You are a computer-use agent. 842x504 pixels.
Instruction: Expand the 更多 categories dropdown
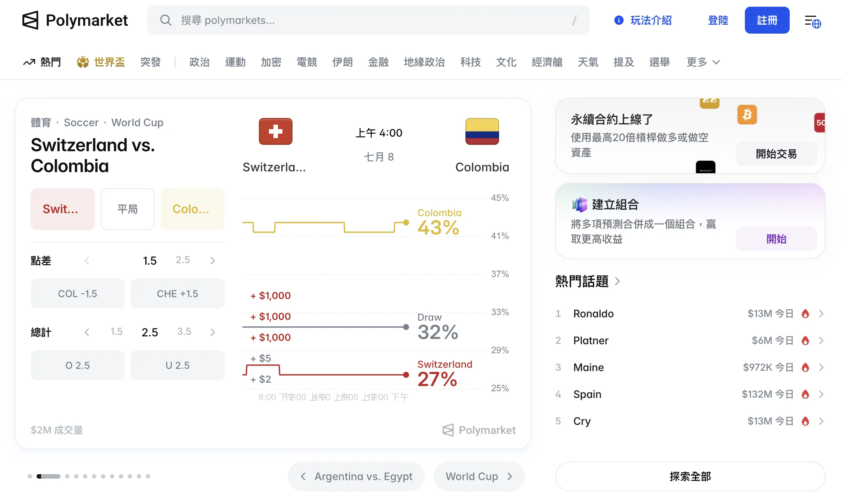pyautogui.click(x=703, y=62)
